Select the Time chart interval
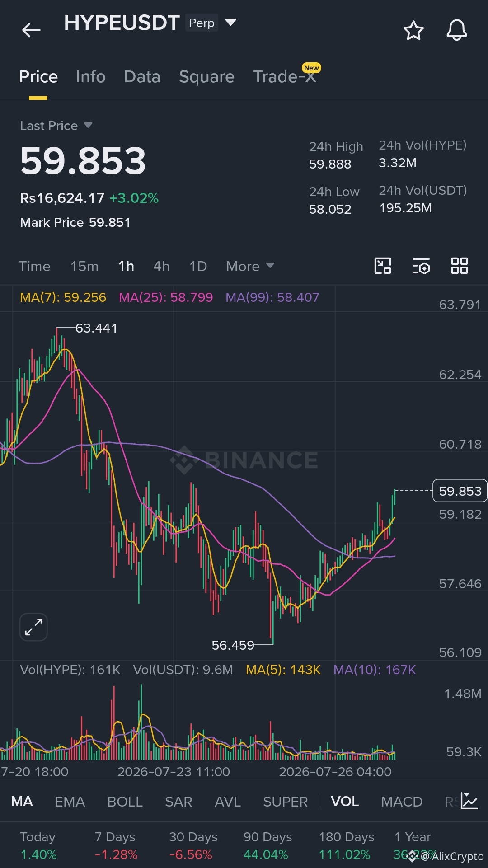The height and width of the screenshot is (868, 488). pos(35,266)
